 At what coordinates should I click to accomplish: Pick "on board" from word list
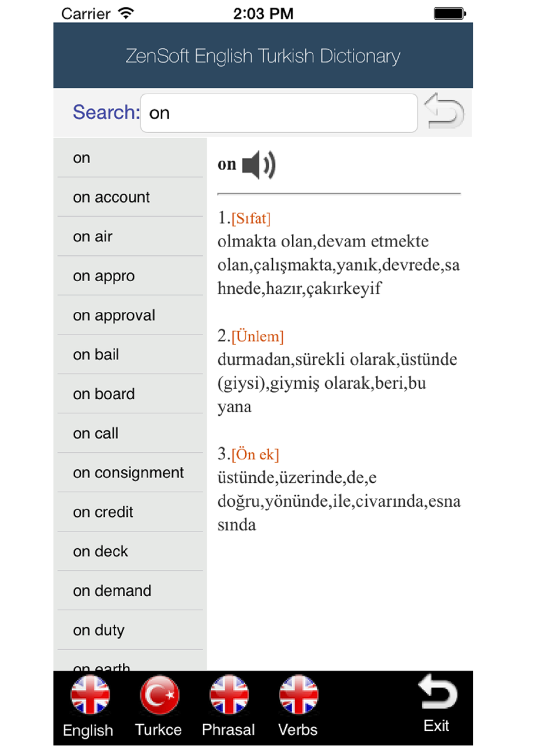pyautogui.click(x=130, y=394)
